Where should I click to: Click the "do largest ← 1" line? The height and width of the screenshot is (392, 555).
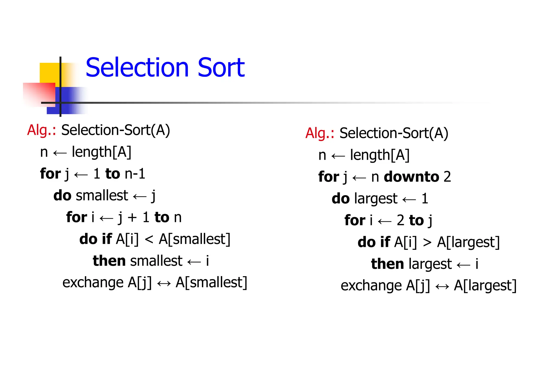point(380,199)
